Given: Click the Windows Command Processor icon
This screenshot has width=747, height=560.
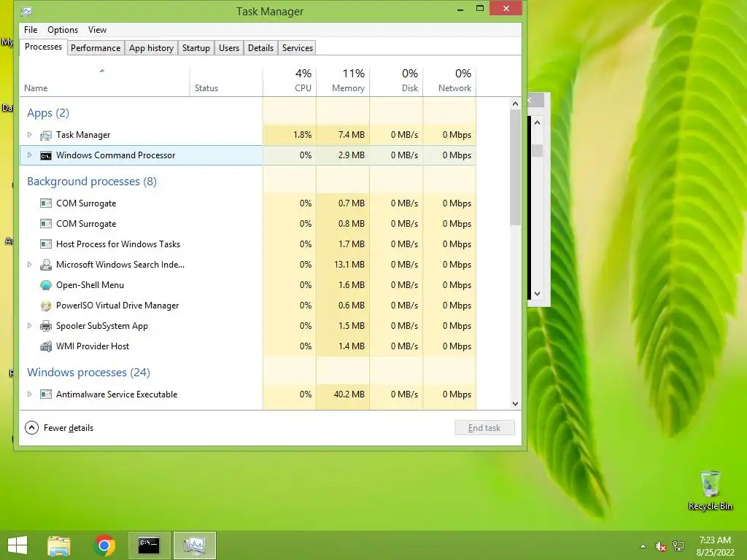Looking at the screenshot, I should pyautogui.click(x=46, y=156).
